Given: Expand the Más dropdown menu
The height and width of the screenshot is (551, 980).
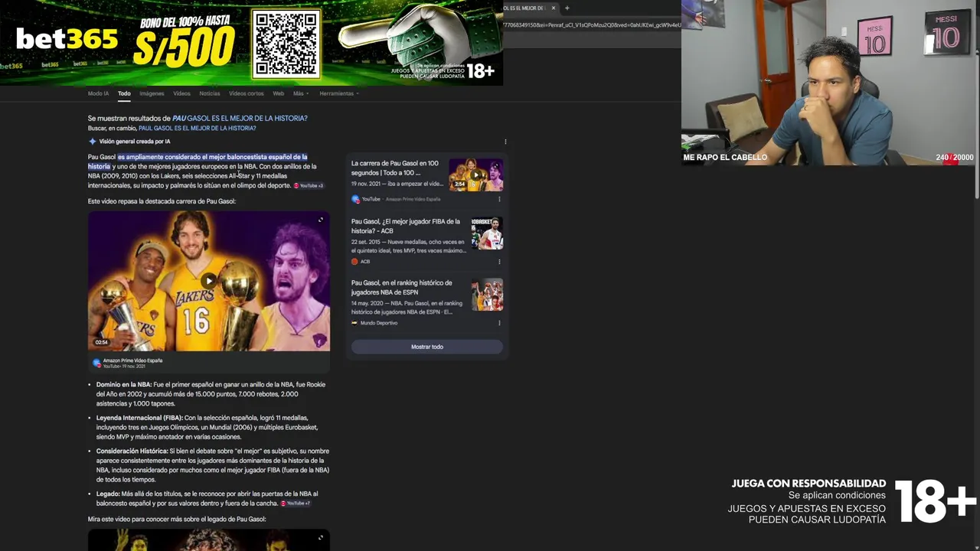Looking at the screenshot, I should 299,93.
